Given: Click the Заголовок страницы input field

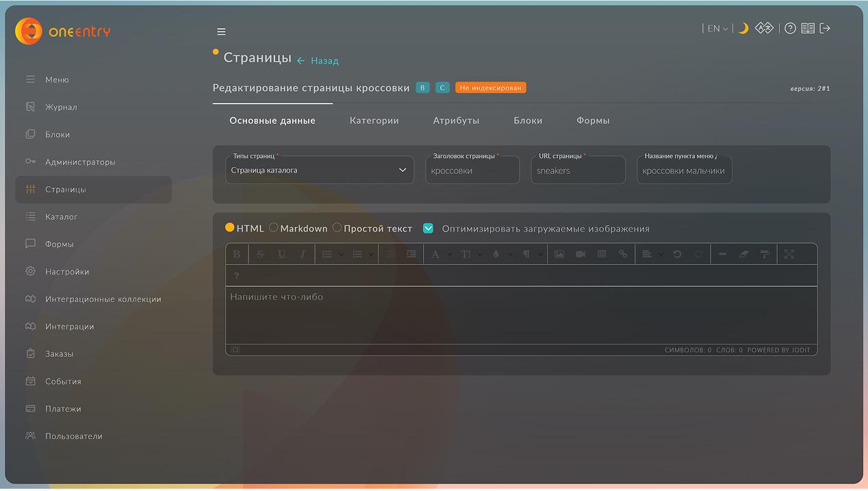Looking at the screenshot, I should tap(472, 170).
